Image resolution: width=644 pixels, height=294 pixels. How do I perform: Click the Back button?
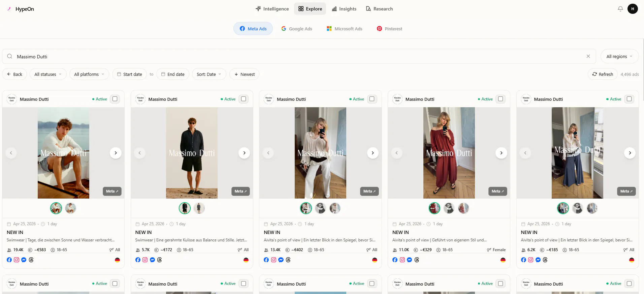[x=14, y=74]
